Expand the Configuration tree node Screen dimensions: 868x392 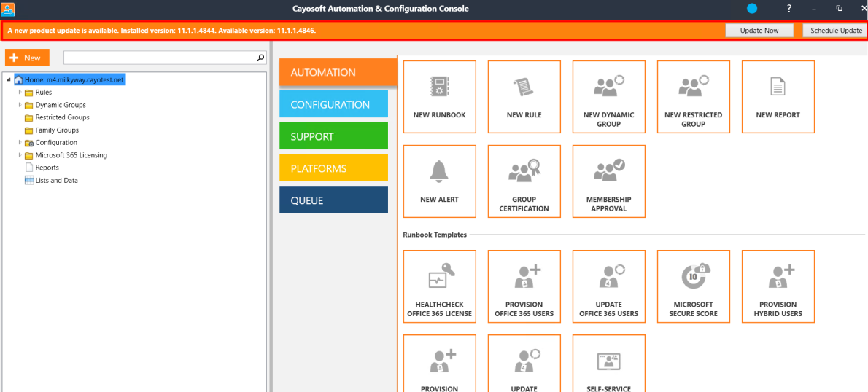tap(20, 142)
